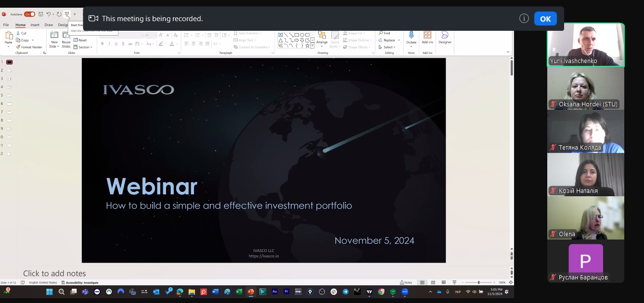Click the Arrange shapes button

click(322, 38)
